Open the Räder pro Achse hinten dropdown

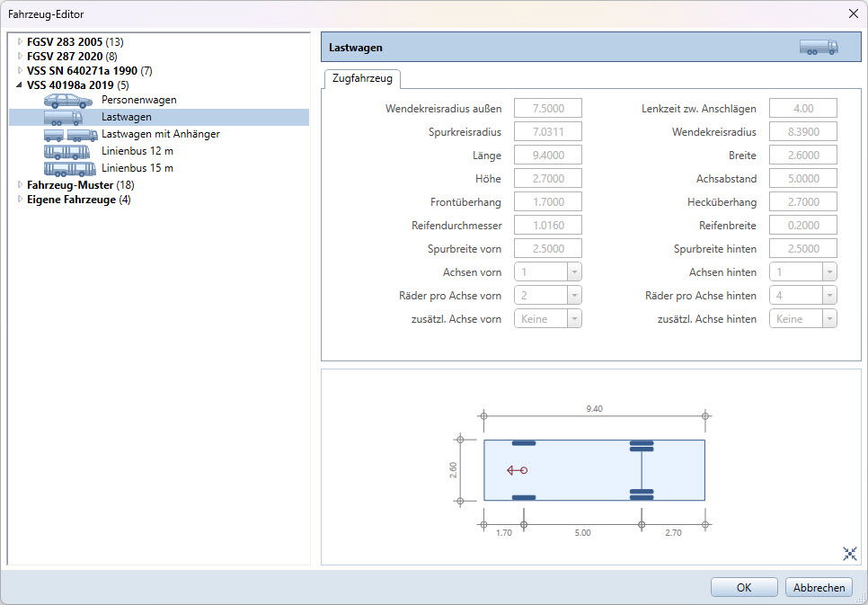829,295
